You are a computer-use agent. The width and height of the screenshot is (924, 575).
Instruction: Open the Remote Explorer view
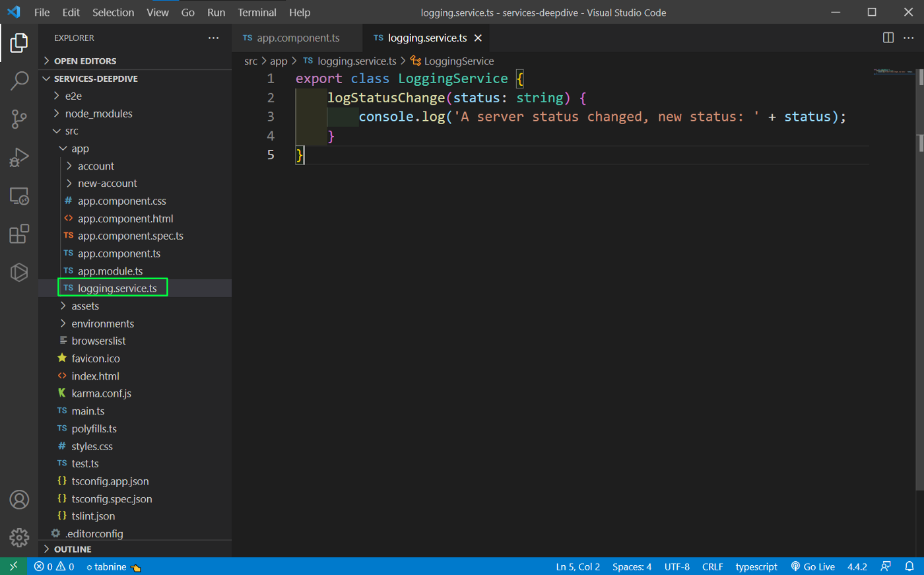(x=19, y=195)
